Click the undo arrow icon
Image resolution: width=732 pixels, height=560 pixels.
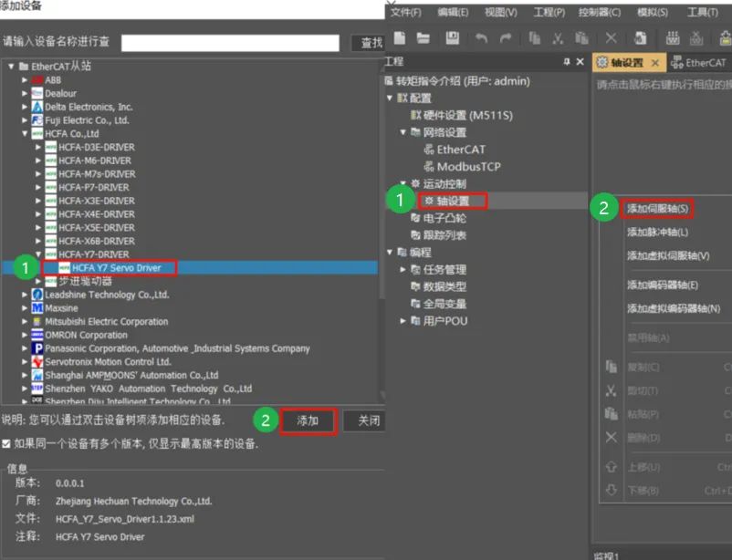[481, 38]
